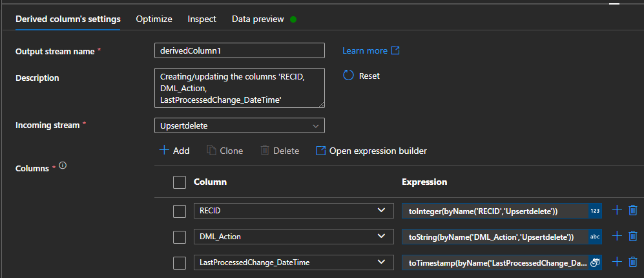This screenshot has width=644, height=278.
Task: Click the Reset button
Action: (x=361, y=76)
